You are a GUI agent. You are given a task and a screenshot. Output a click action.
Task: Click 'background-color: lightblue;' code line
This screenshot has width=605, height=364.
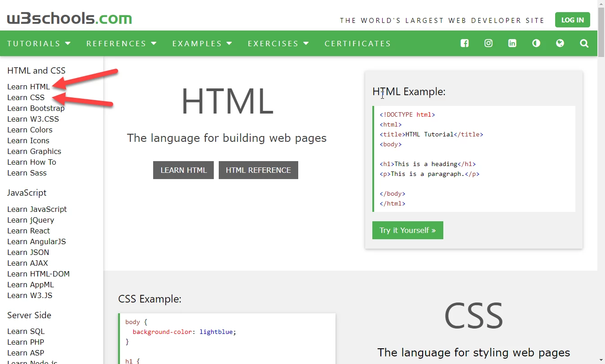184,332
